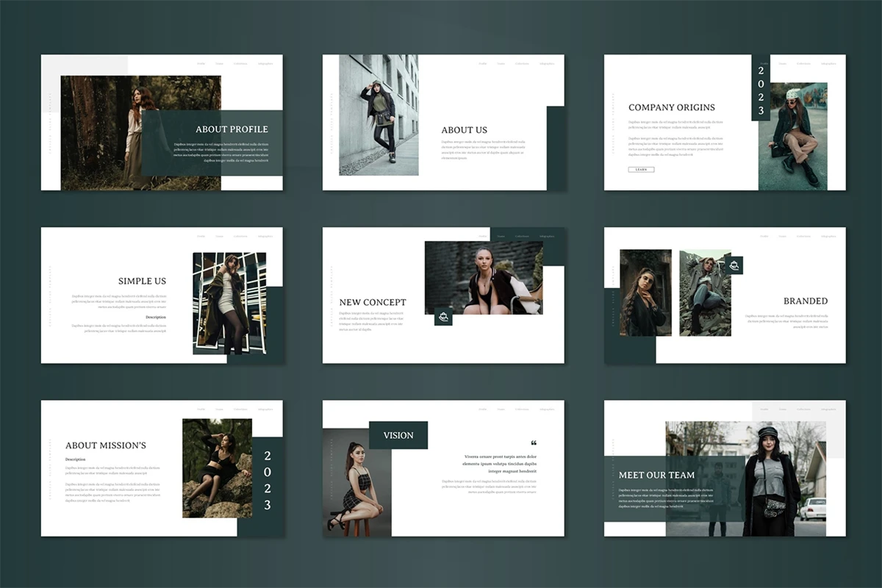
Task: Click the 2023 banner on Company Origins slide
Action: point(761,88)
